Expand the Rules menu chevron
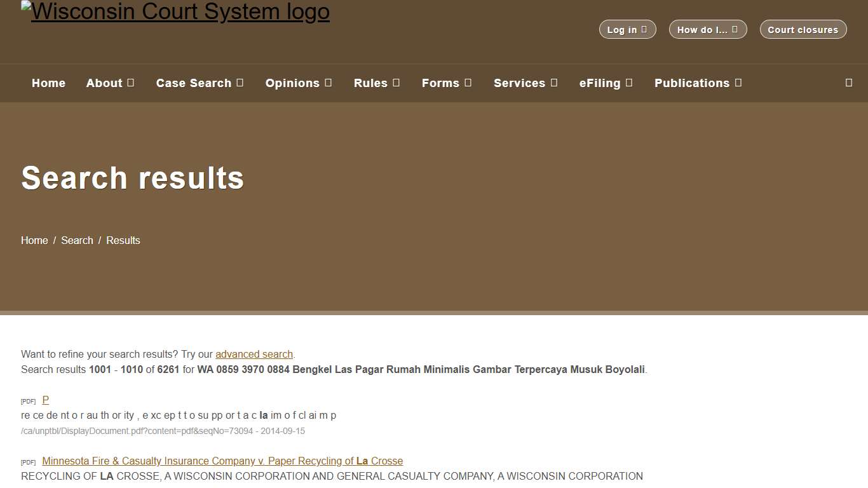The image size is (868, 488). tap(397, 83)
